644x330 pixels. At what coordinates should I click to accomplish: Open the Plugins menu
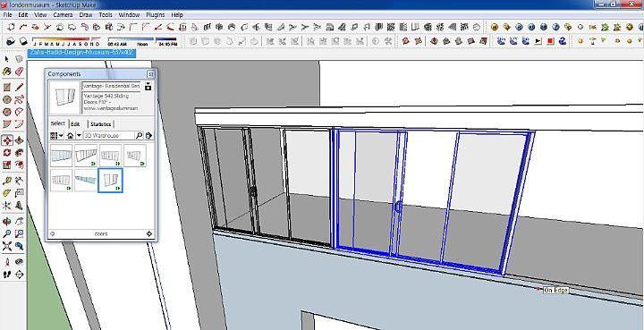click(156, 15)
